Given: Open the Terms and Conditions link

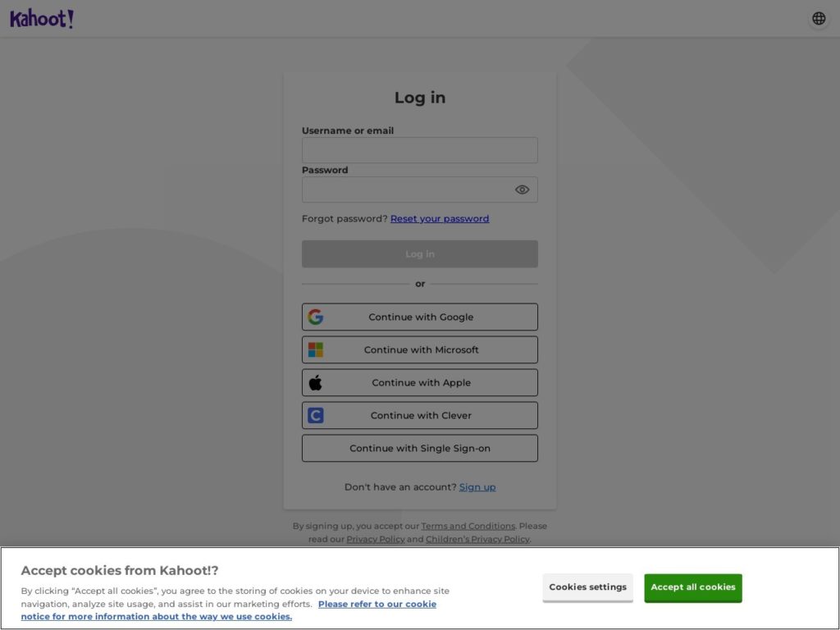Looking at the screenshot, I should (x=468, y=526).
